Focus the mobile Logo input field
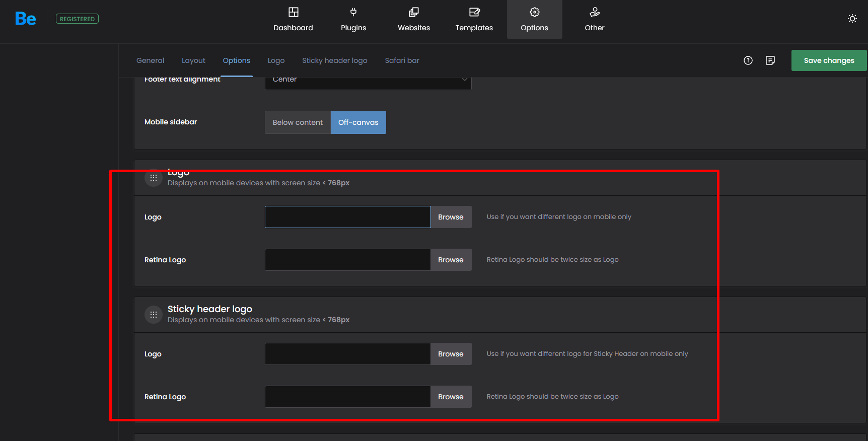The height and width of the screenshot is (441, 868). coord(348,217)
